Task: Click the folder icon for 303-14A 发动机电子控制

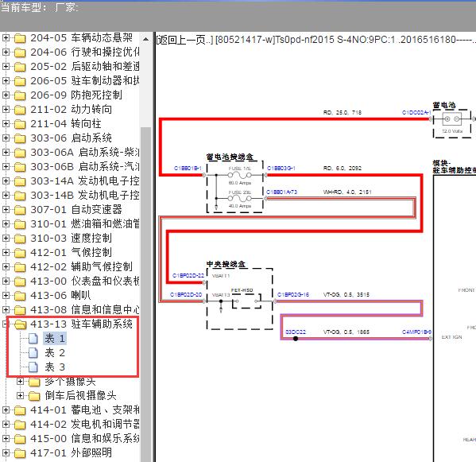Action: click(x=20, y=181)
